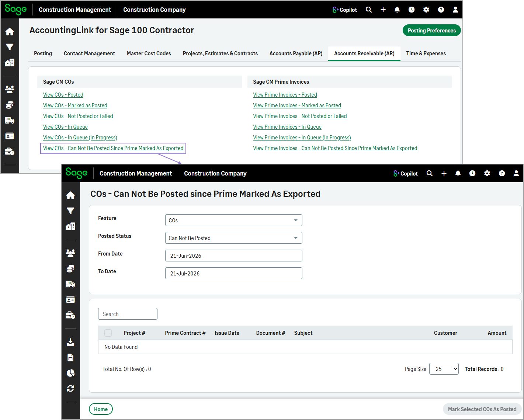The width and height of the screenshot is (524, 420).
Task: Click search magnifier in front window header
Action: coord(430,173)
